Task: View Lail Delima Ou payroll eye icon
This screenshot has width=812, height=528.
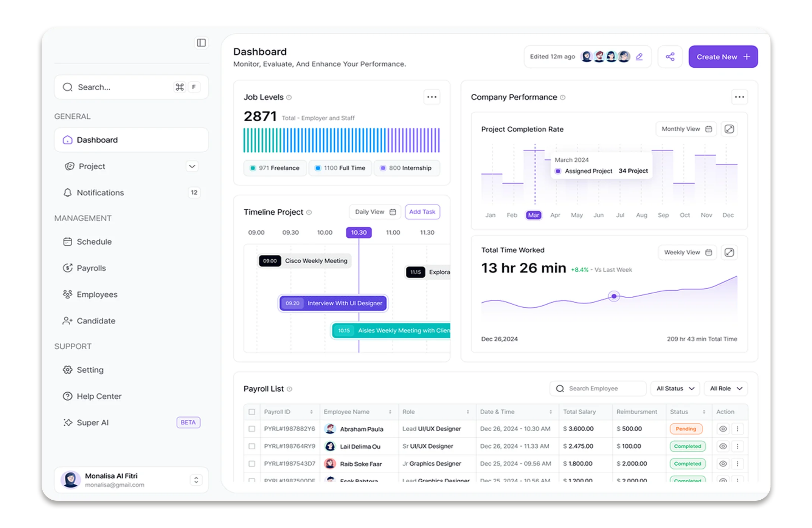Action: click(x=723, y=446)
